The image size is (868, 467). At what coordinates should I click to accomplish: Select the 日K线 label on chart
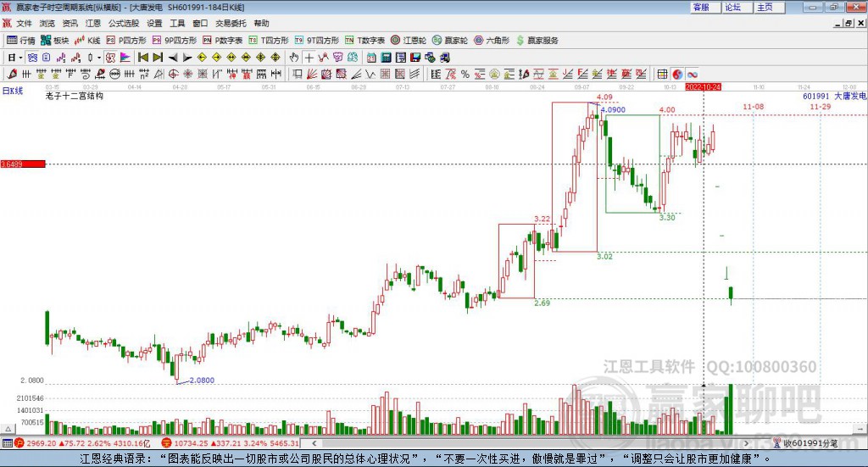[13, 91]
